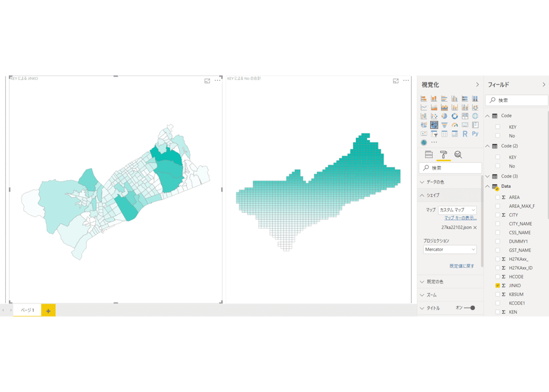Add a new page with plus tab
Image resolution: width=549 pixels, height=392 pixels.
coord(48,311)
